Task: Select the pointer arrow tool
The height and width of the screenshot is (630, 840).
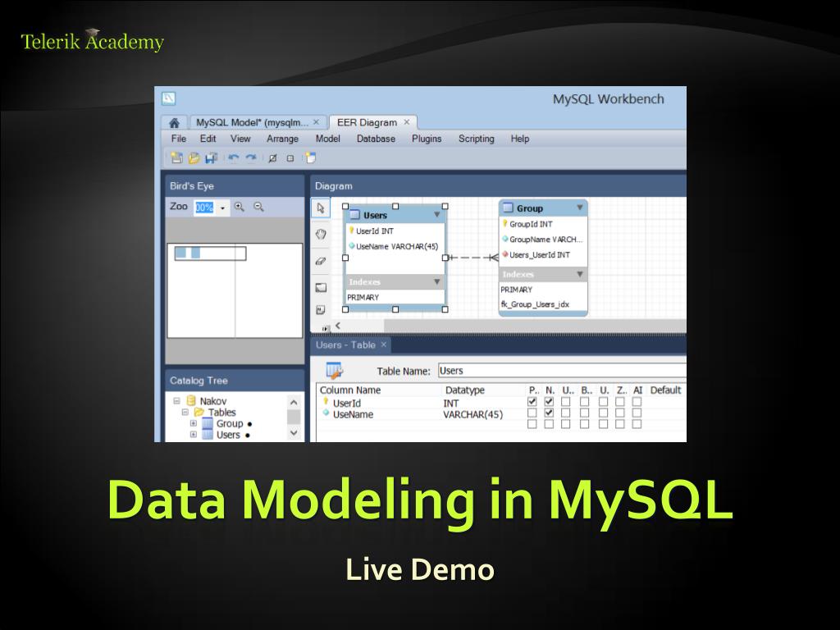Action: (321, 208)
